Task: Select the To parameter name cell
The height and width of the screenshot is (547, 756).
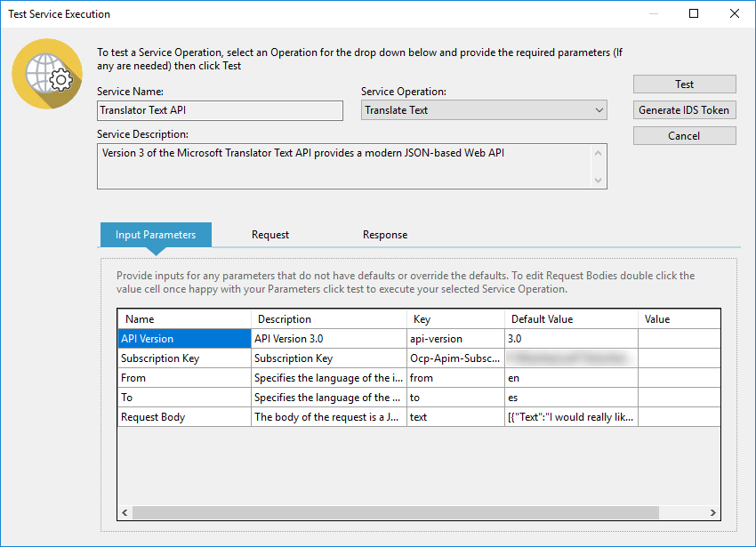Action: pos(184,398)
